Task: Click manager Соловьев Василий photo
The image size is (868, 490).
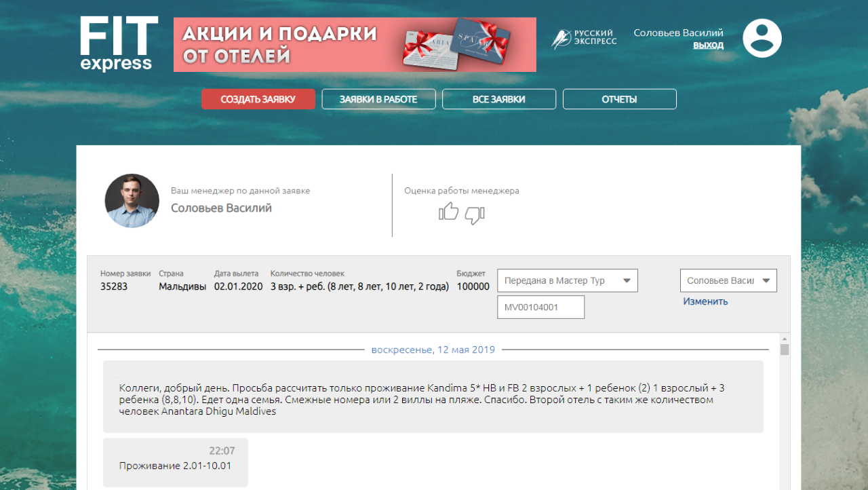Action: (x=132, y=200)
